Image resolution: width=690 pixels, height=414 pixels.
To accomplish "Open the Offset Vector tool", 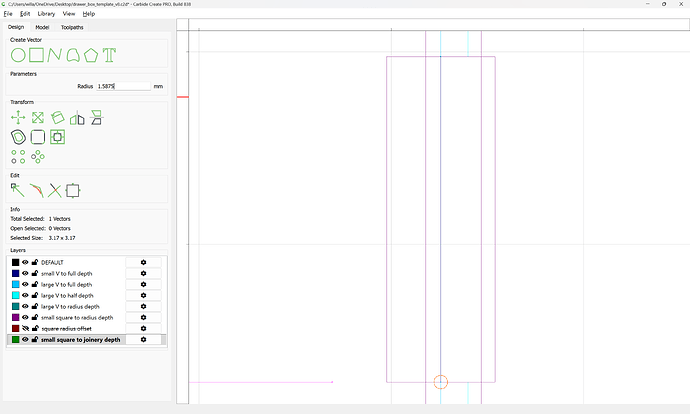I will [x=18, y=137].
